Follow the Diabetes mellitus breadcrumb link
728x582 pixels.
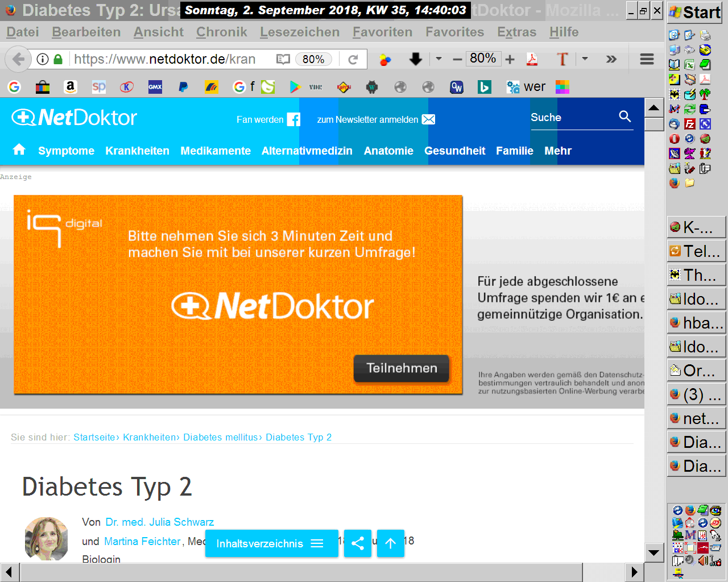click(x=221, y=437)
